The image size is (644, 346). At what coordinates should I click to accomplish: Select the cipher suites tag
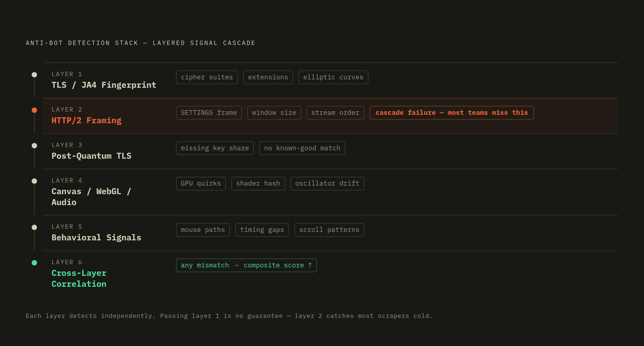coord(207,77)
